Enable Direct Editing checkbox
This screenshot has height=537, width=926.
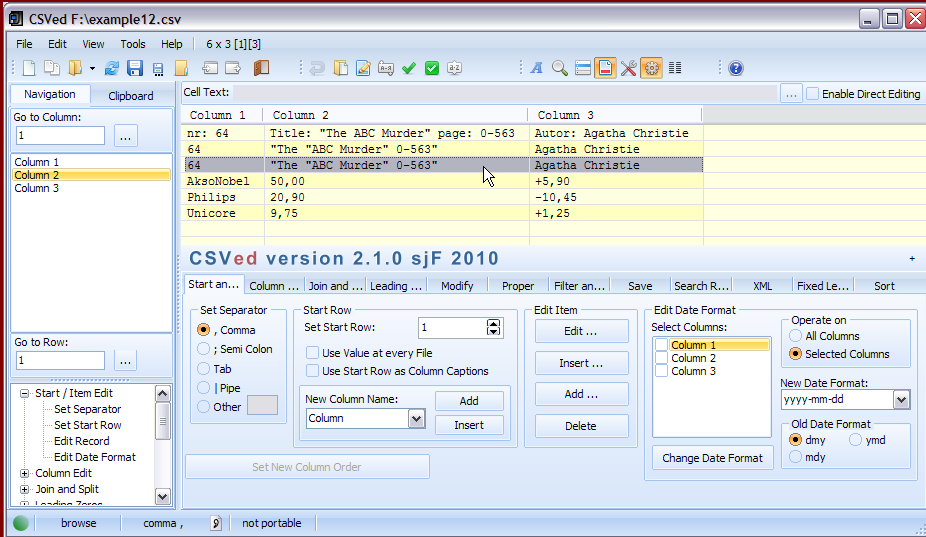click(x=813, y=94)
